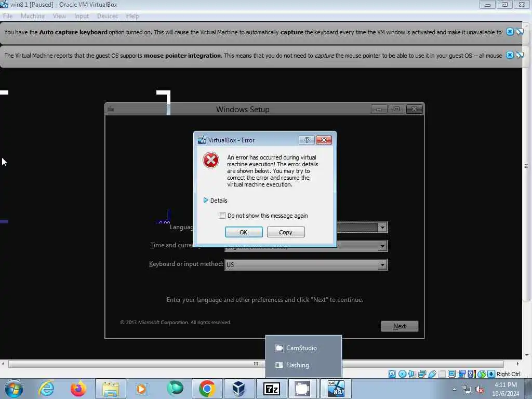Open Firefox from taskbar

(78, 389)
